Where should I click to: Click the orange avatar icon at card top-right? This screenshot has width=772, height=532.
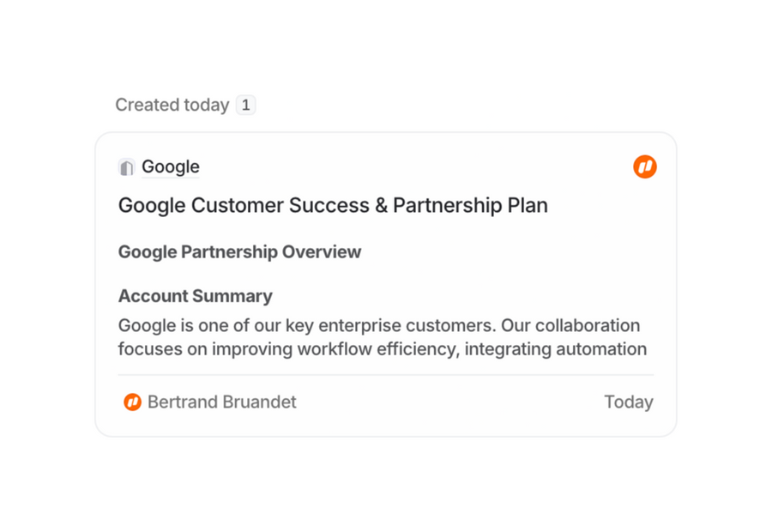645,166
